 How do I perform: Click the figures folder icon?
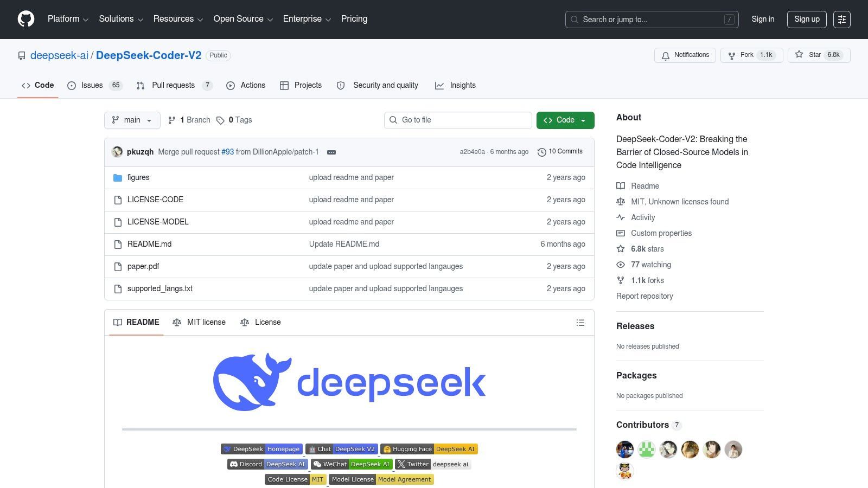click(x=118, y=178)
